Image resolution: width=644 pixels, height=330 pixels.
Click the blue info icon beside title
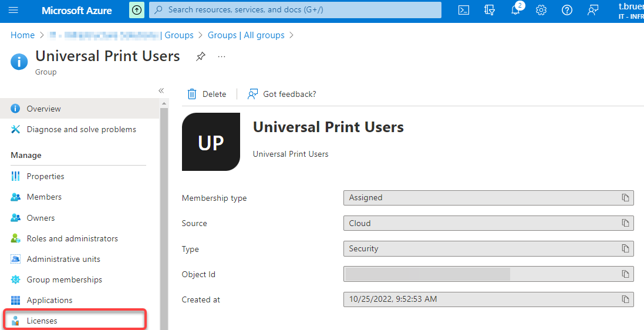pos(19,62)
